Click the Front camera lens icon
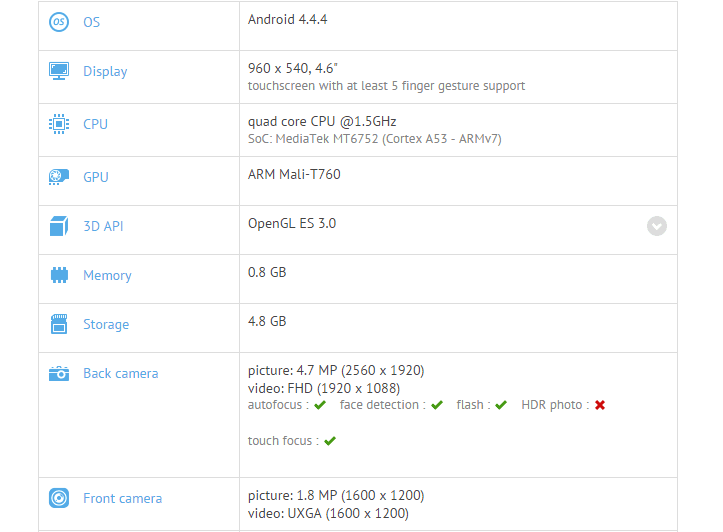The width and height of the screenshot is (723, 532). click(59, 498)
